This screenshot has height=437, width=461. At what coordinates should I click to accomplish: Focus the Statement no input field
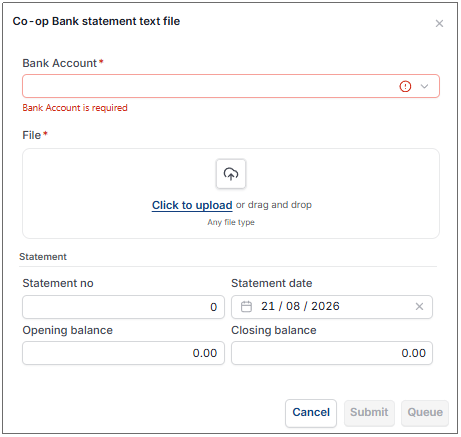(x=123, y=307)
